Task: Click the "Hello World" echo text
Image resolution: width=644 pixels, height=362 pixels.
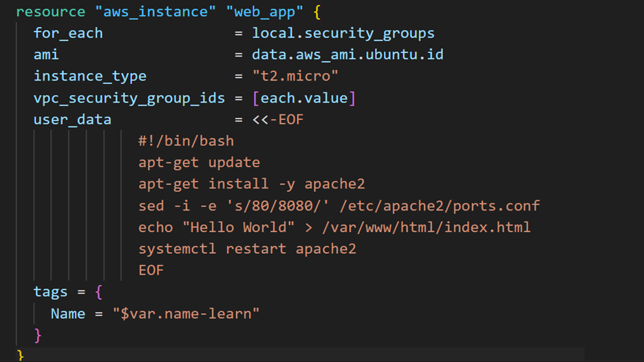Action: (238, 227)
